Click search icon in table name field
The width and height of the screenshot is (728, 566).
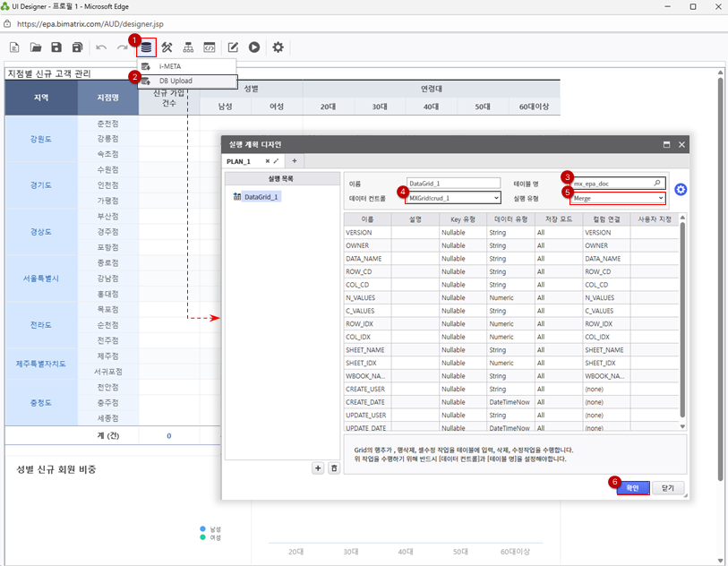point(657,183)
